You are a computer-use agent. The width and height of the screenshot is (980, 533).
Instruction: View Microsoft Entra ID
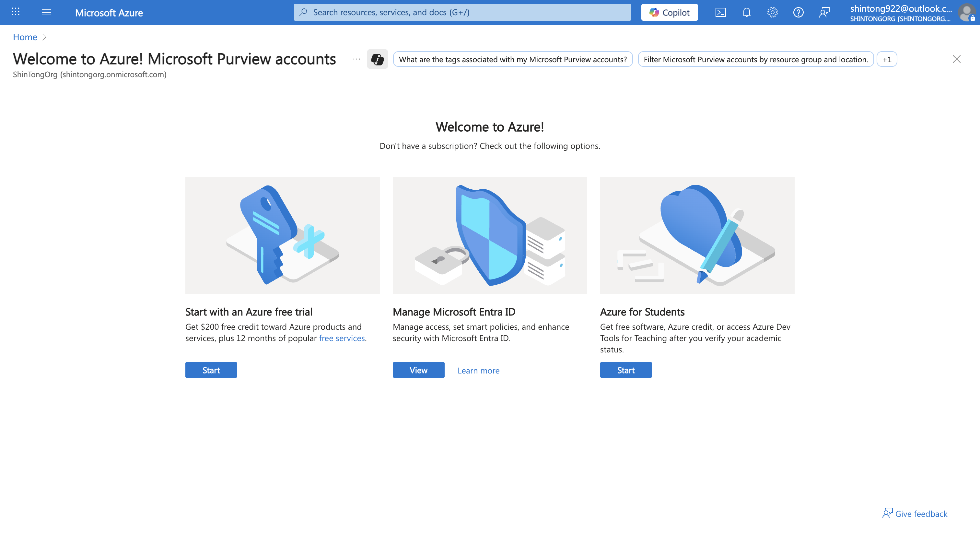[x=418, y=370]
